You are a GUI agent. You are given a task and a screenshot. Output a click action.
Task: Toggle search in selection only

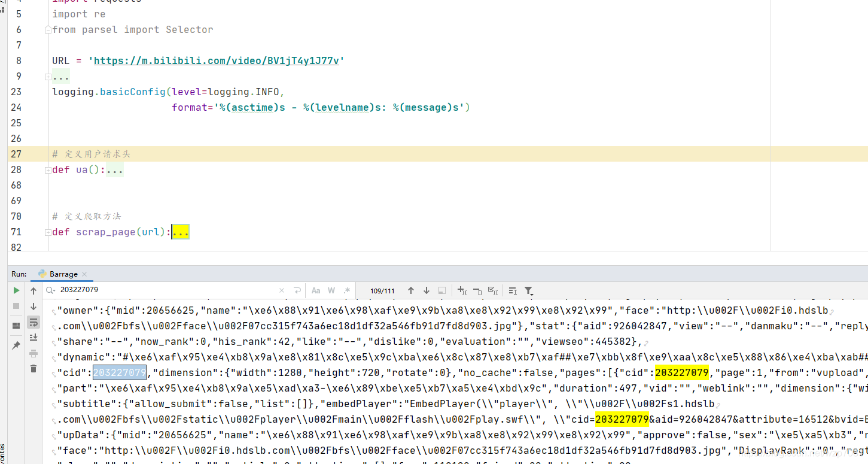click(442, 290)
